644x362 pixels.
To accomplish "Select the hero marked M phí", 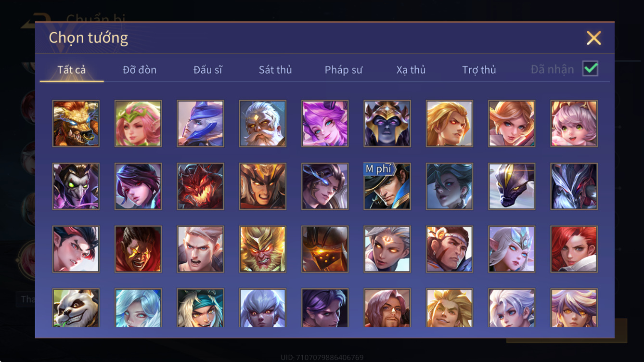I will (x=387, y=186).
